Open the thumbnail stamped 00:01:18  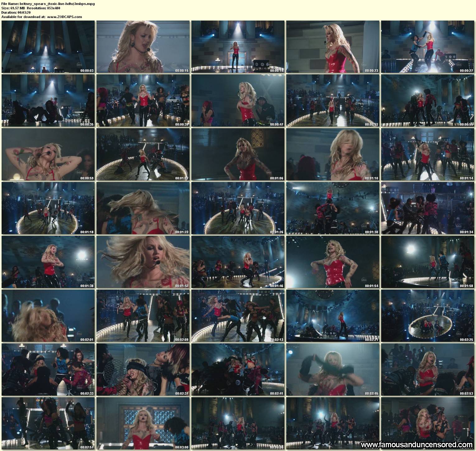48,208
